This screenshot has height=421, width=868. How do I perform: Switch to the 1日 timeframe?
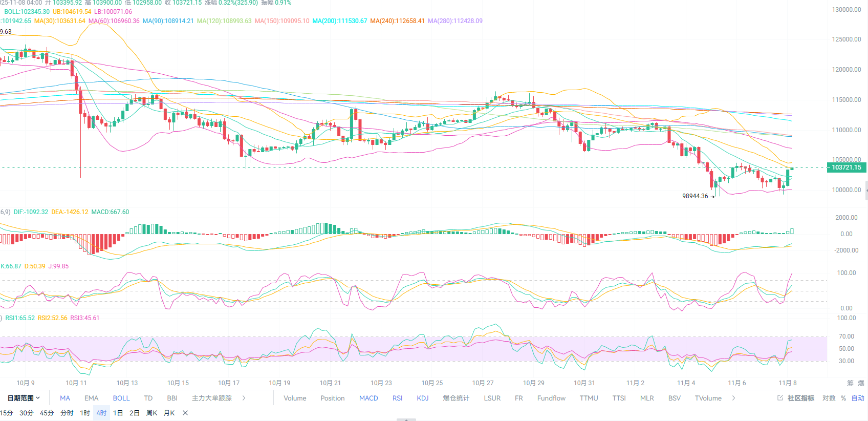118,413
